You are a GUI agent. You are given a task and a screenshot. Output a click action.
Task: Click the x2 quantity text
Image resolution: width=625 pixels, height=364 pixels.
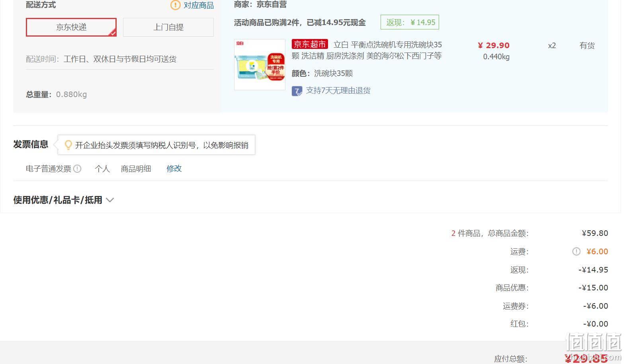pyautogui.click(x=552, y=46)
